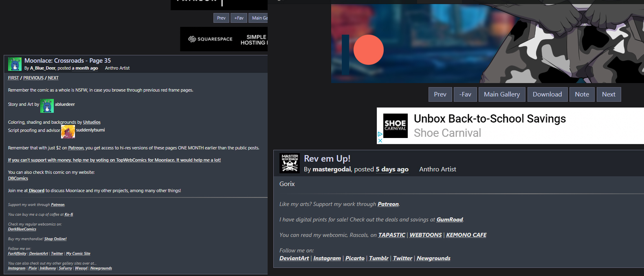The image size is (644, 276).
Task: Click 'Moonlace: Crossroads - Page 35' title
Action: [x=68, y=60]
